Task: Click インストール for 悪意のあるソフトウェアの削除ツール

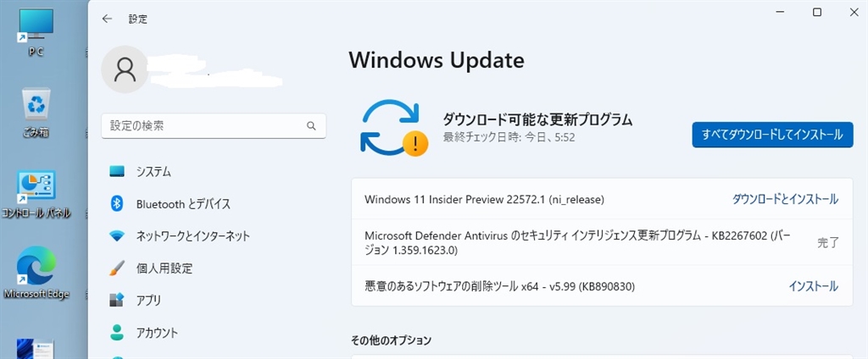Action: click(813, 286)
